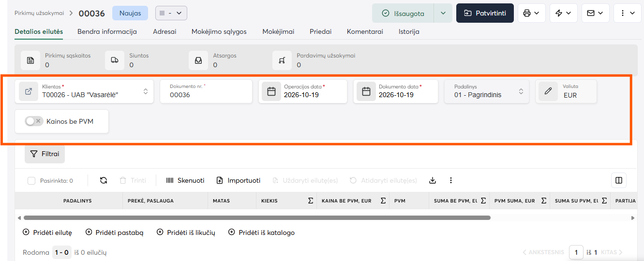The image size is (644, 261).
Task: Click the PVM suma column sum icon
Action: [544, 201]
